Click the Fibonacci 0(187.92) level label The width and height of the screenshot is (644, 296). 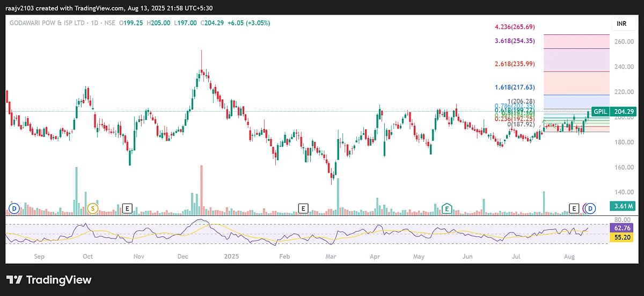[520, 124]
